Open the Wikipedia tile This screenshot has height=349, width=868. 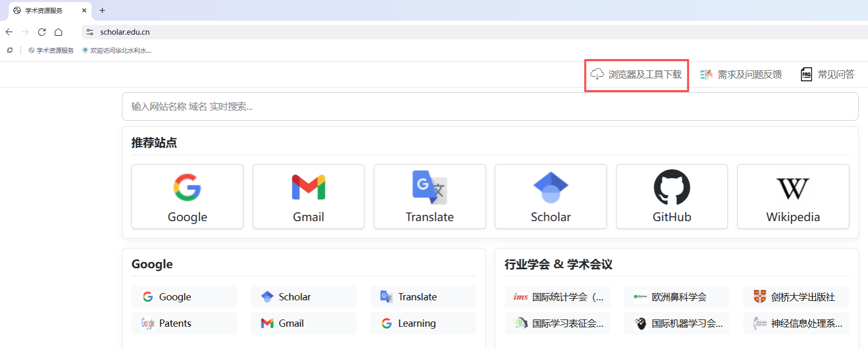click(x=793, y=196)
